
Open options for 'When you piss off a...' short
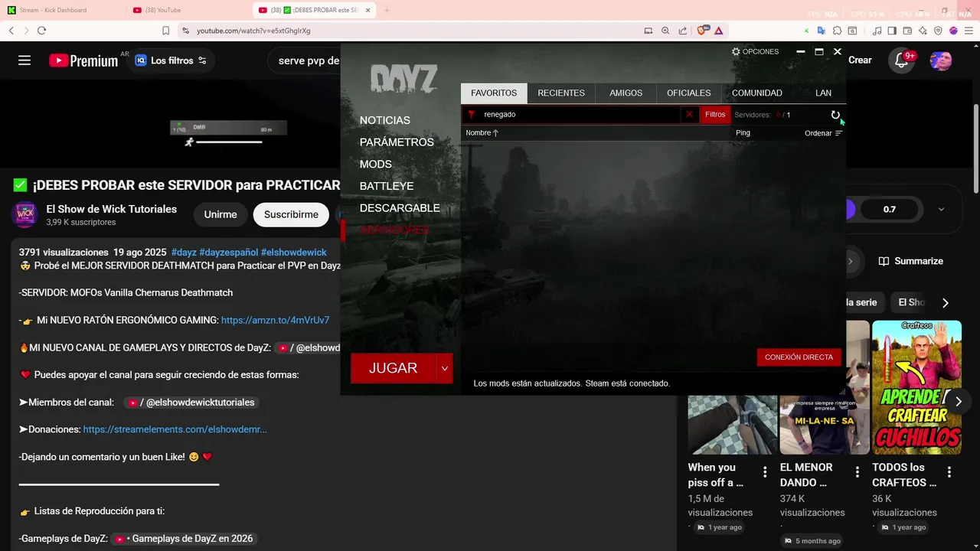point(765,472)
